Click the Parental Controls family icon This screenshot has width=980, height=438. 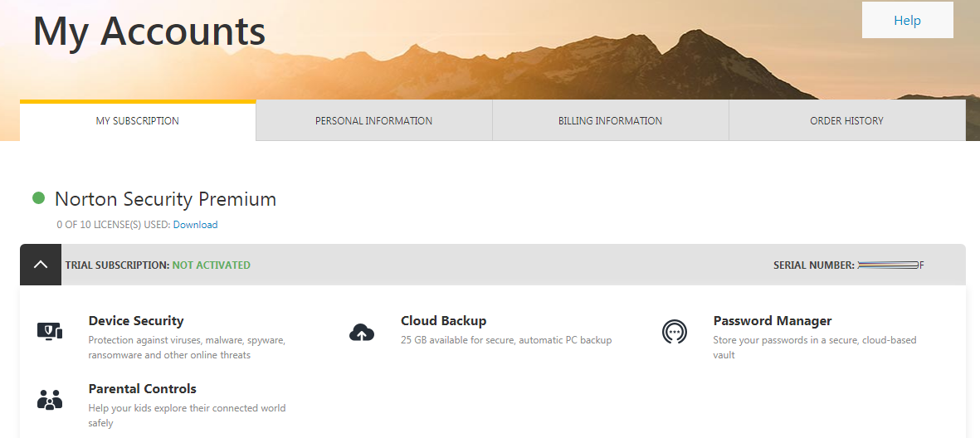tap(50, 399)
